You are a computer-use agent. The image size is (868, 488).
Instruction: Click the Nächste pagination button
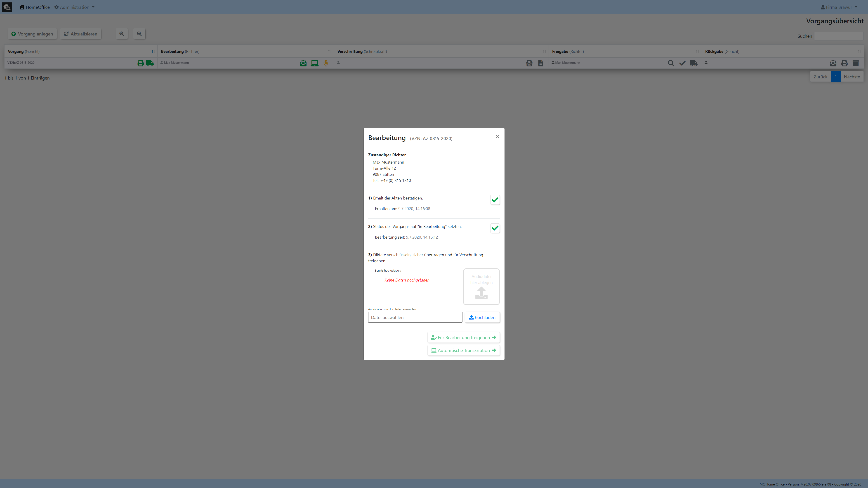(852, 77)
